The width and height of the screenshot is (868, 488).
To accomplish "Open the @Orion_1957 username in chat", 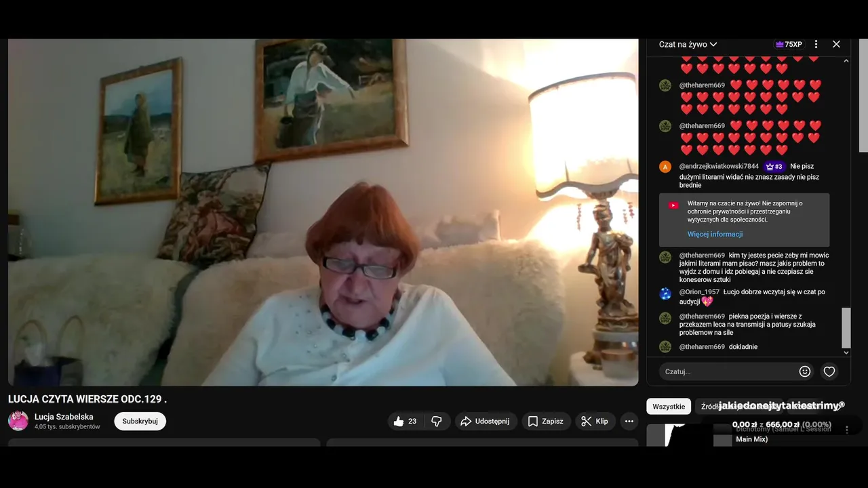I will [x=699, y=292].
